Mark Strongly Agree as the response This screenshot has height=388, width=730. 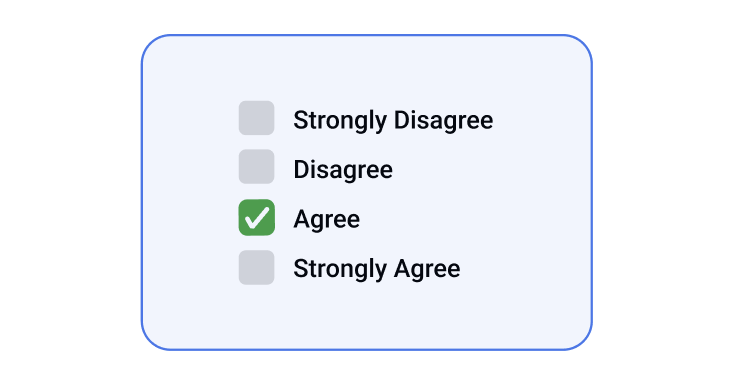pyautogui.click(x=257, y=267)
